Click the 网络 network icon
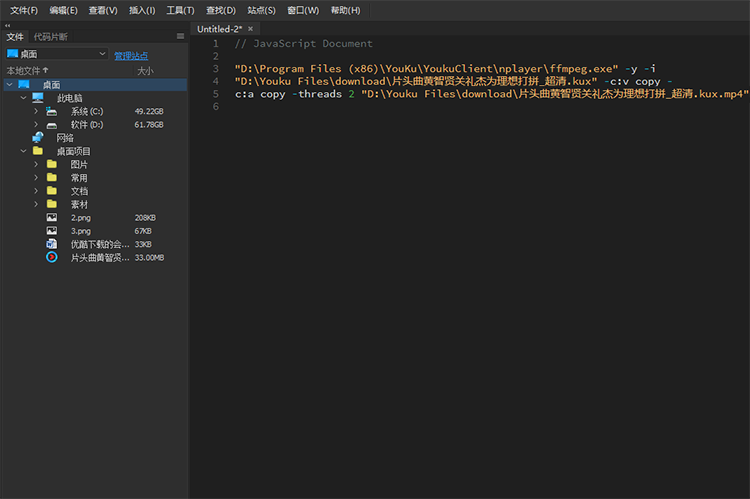Viewport: 750px width, 499px height. (x=38, y=138)
